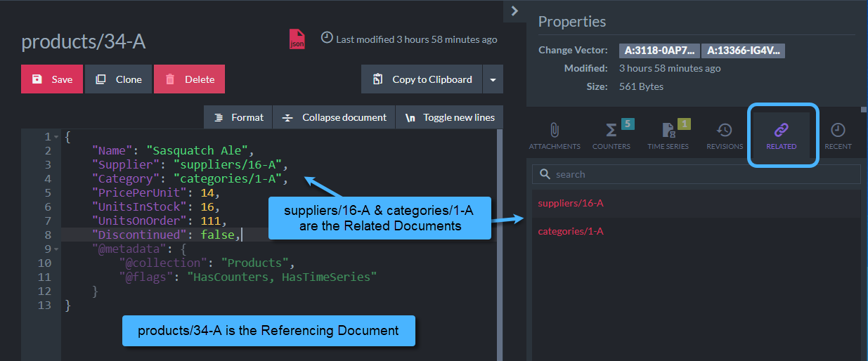This screenshot has width=868, height=361.
Task: Click the UnitsInStock value 16
Action: coord(207,206)
